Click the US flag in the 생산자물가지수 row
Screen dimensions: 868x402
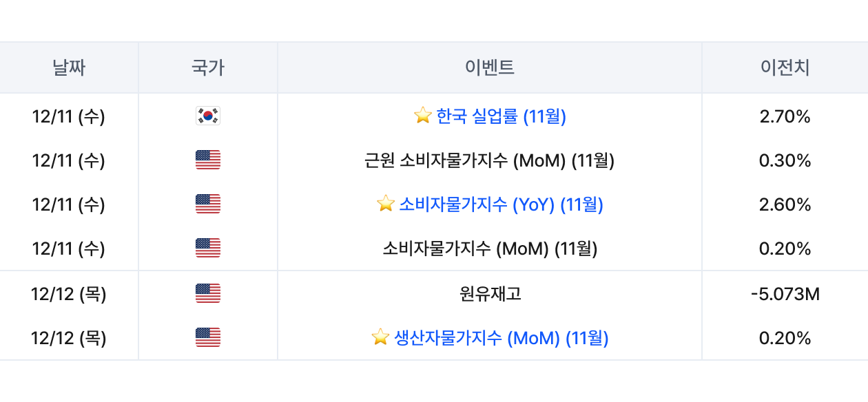pos(207,338)
